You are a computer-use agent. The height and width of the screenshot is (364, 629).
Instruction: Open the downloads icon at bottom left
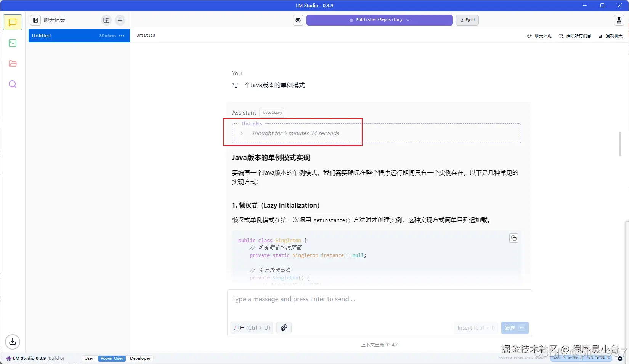13,342
